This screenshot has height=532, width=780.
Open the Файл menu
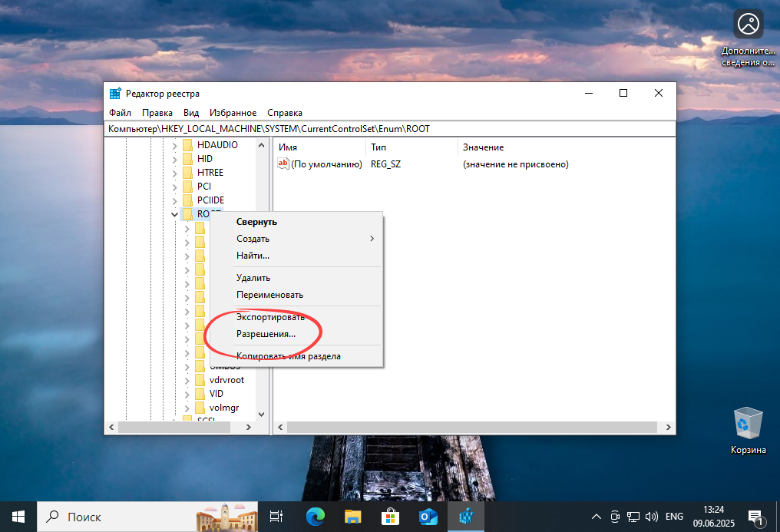pos(120,112)
